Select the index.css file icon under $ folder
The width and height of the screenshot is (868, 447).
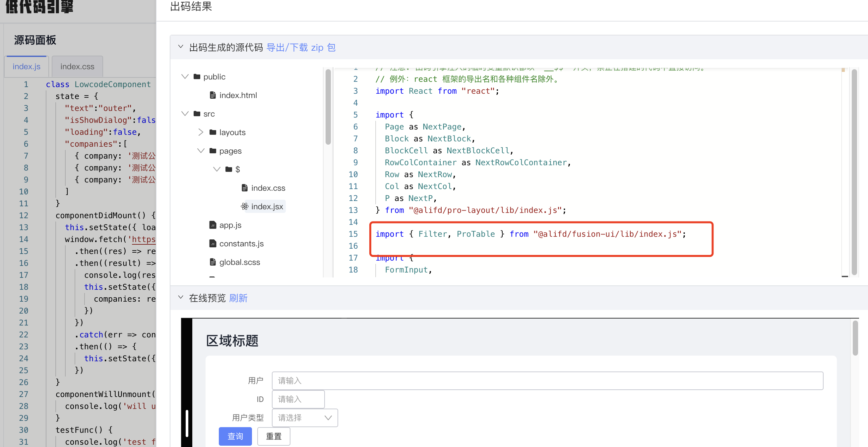(x=245, y=188)
